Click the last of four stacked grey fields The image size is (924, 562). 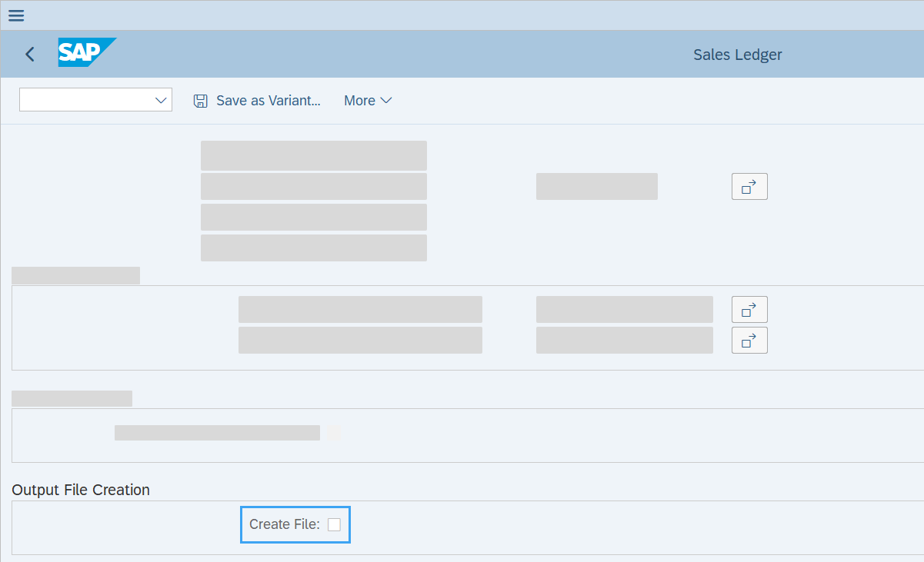[x=313, y=248]
